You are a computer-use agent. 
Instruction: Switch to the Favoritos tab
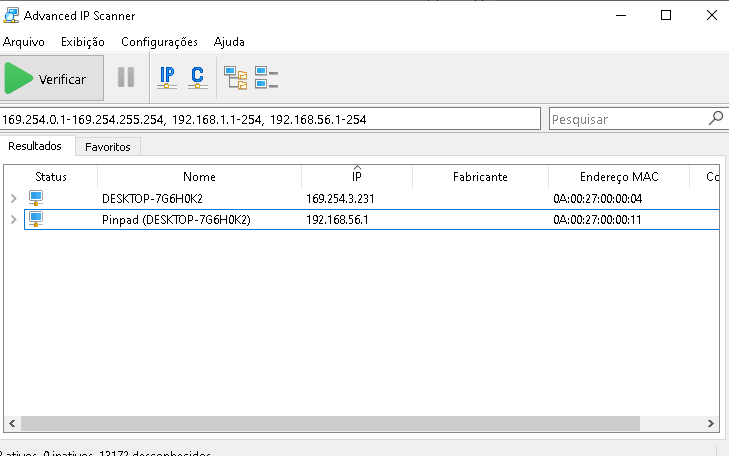[x=108, y=147]
